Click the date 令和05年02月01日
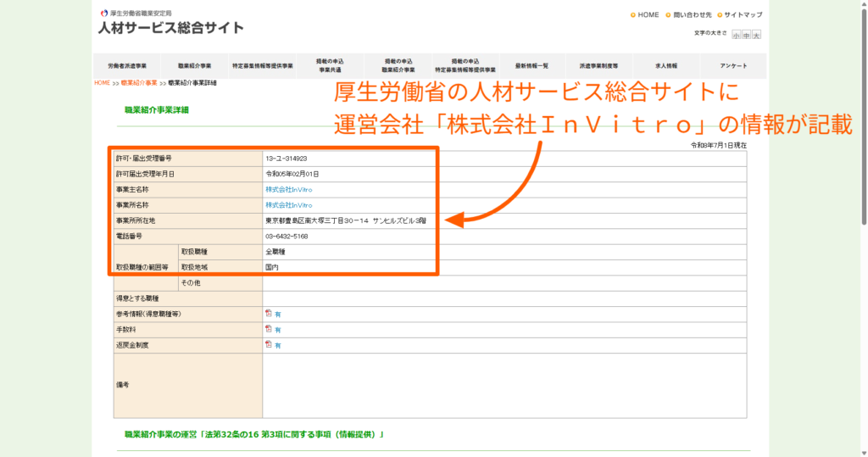This screenshot has height=457, width=868. click(x=292, y=174)
